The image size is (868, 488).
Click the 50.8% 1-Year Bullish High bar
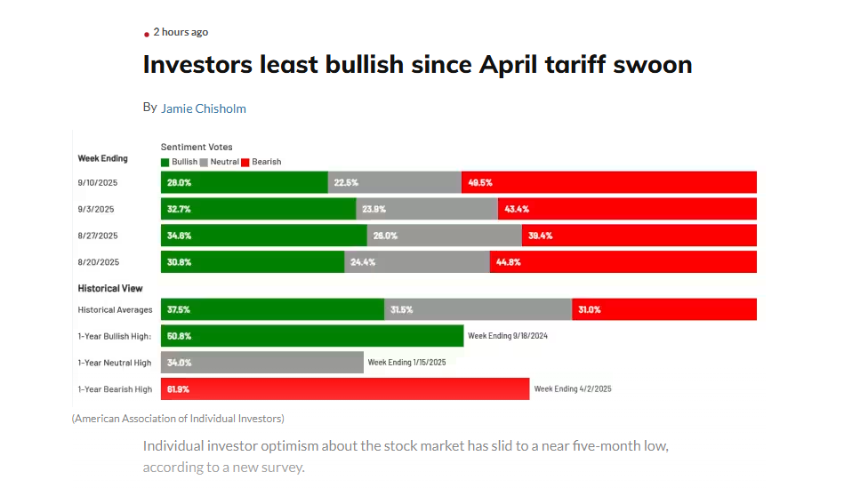311,336
